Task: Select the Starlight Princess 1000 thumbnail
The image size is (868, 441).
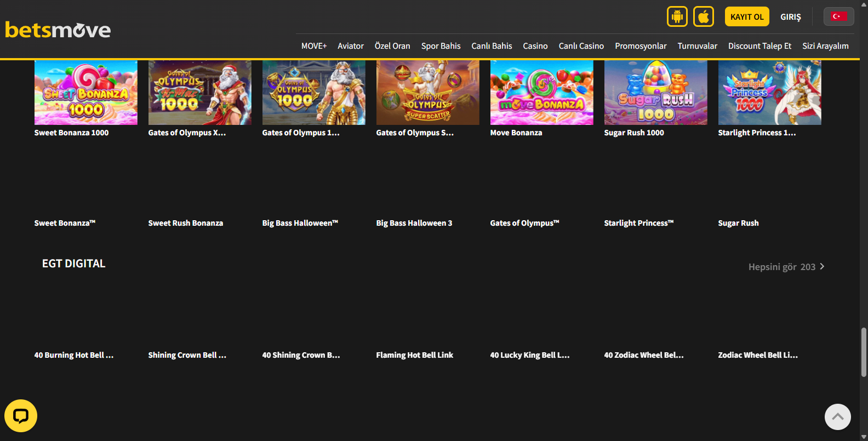Action: click(x=769, y=93)
